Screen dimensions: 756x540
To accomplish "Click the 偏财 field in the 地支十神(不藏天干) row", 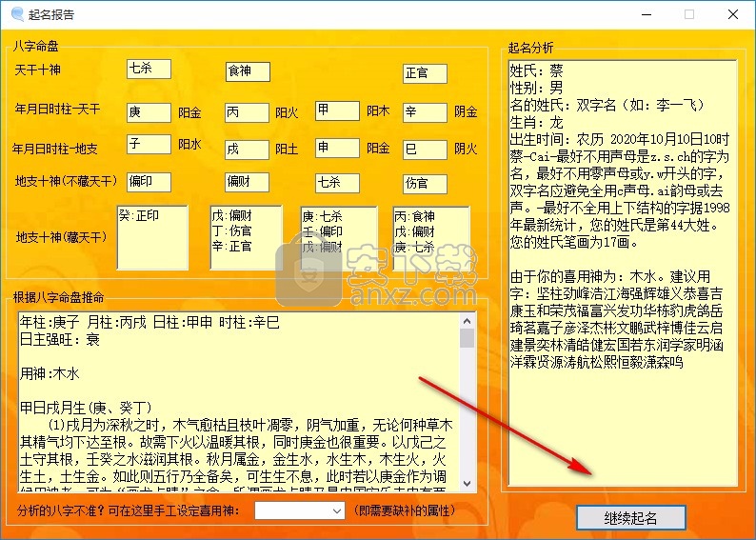I will click(x=248, y=182).
